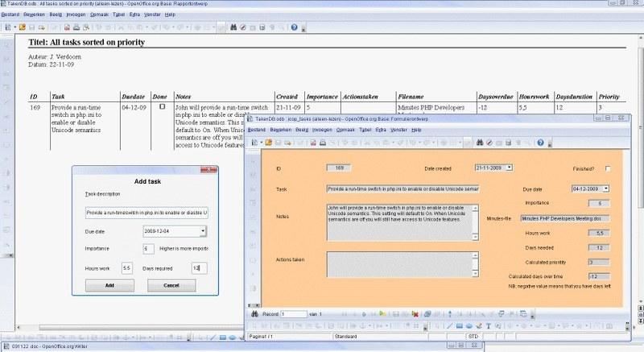Click Data sources icon in form window toolbar
This screenshot has height=352, width=644.
509,143
